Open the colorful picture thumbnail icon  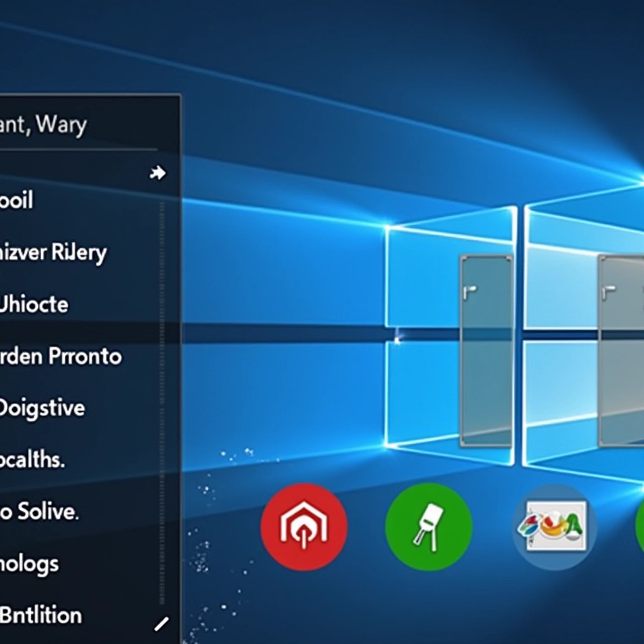point(556,526)
